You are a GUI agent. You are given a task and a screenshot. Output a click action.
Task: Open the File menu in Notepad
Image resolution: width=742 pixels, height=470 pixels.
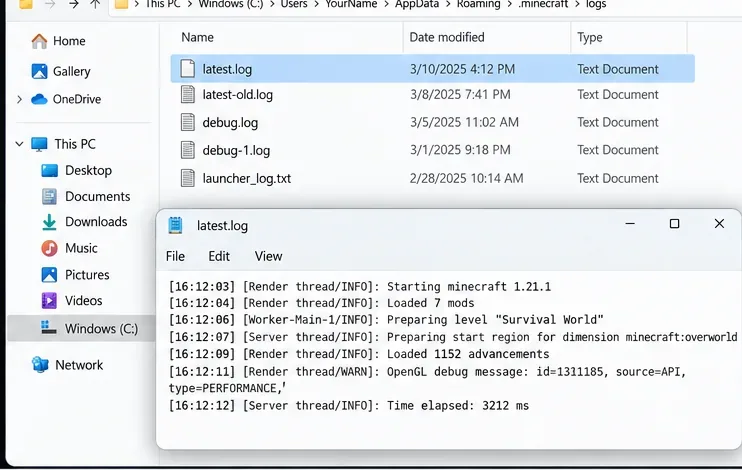coord(176,257)
